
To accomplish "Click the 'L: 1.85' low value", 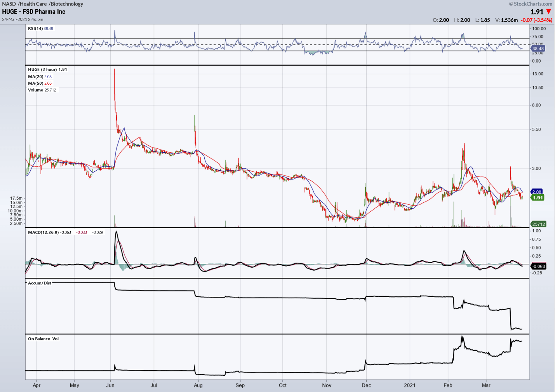I will tap(483, 20).
